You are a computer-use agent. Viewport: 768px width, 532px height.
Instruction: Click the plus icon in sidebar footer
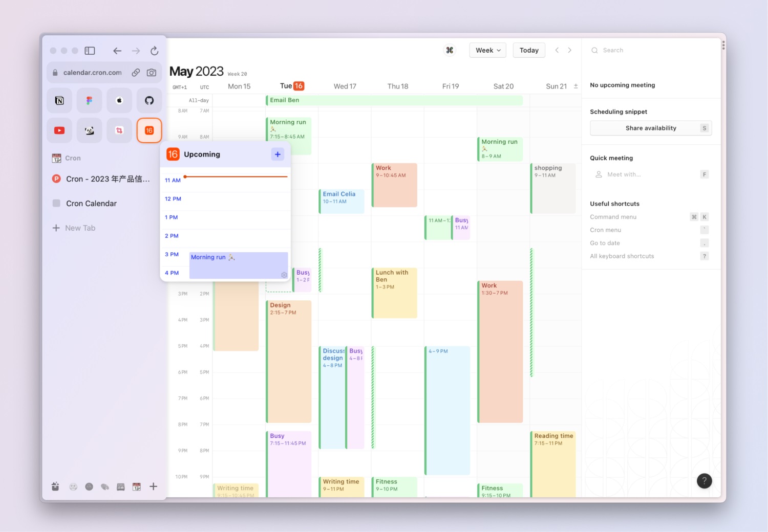point(153,486)
